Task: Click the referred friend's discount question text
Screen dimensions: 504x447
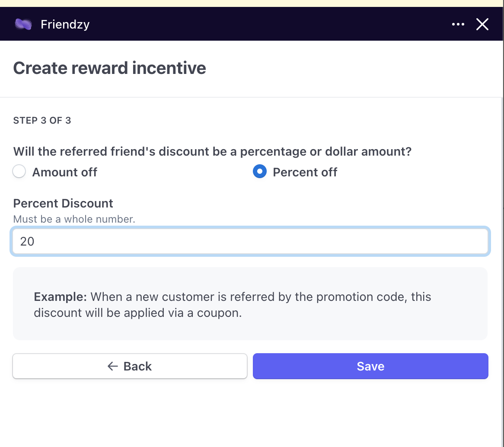Action: point(212,152)
